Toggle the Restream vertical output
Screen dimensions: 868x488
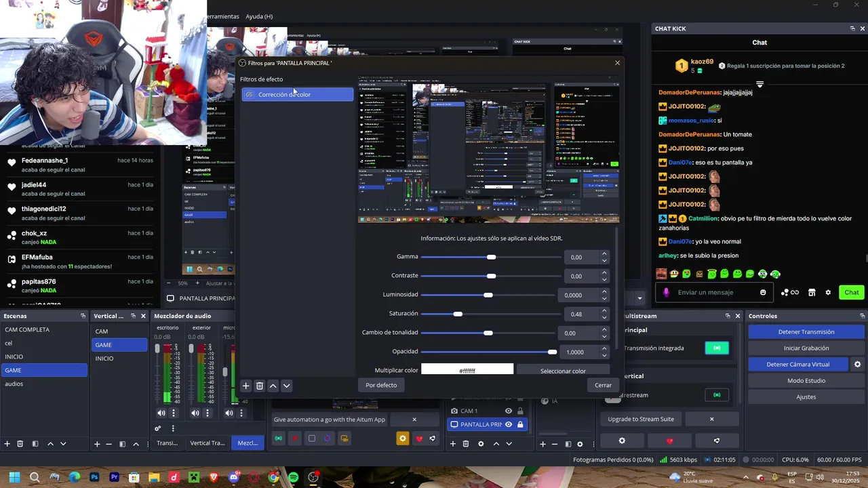click(717, 395)
